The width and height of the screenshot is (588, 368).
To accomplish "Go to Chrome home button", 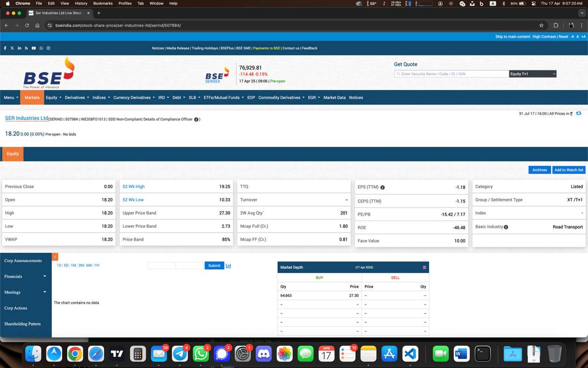I will click(x=37, y=25).
